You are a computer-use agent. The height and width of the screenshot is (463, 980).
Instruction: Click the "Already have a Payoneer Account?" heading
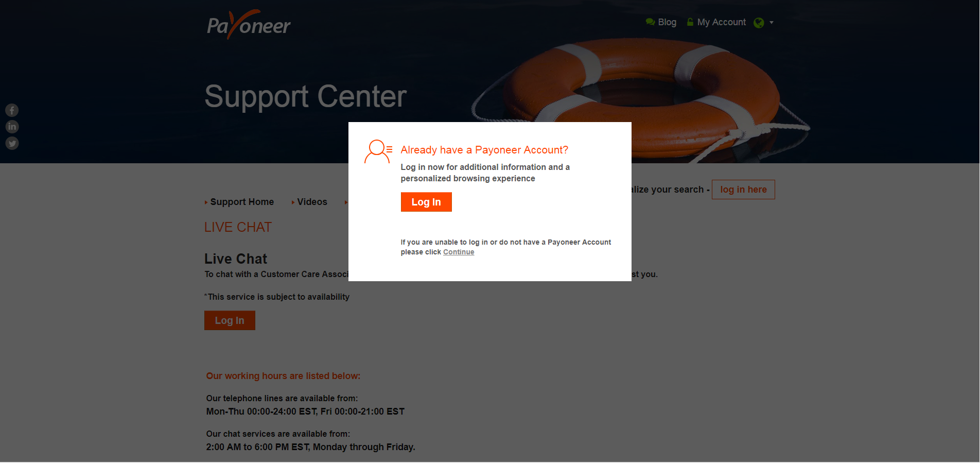[484, 150]
